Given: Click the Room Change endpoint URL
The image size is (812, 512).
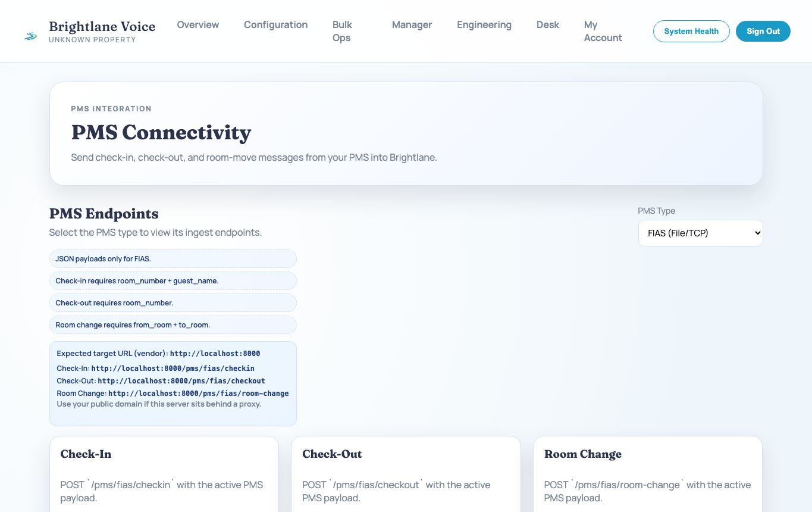Looking at the screenshot, I should [198, 394].
